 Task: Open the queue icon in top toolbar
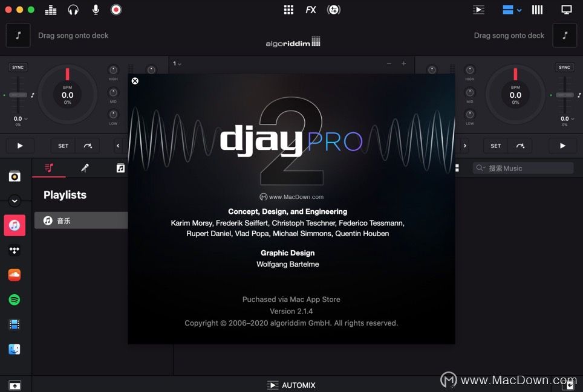pyautogui.click(x=478, y=10)
